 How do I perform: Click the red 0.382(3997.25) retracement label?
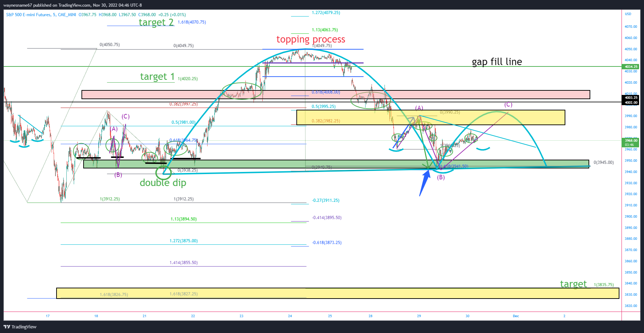click(x=183, y=104)
